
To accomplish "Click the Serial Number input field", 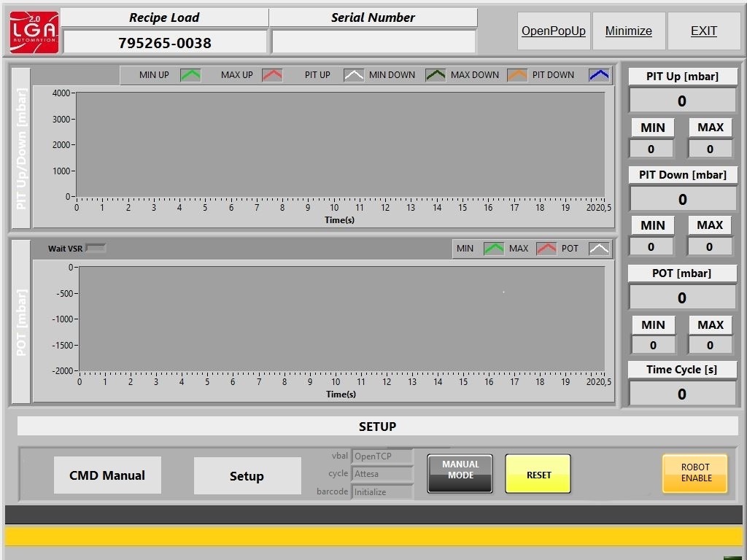I will point(373,42).
